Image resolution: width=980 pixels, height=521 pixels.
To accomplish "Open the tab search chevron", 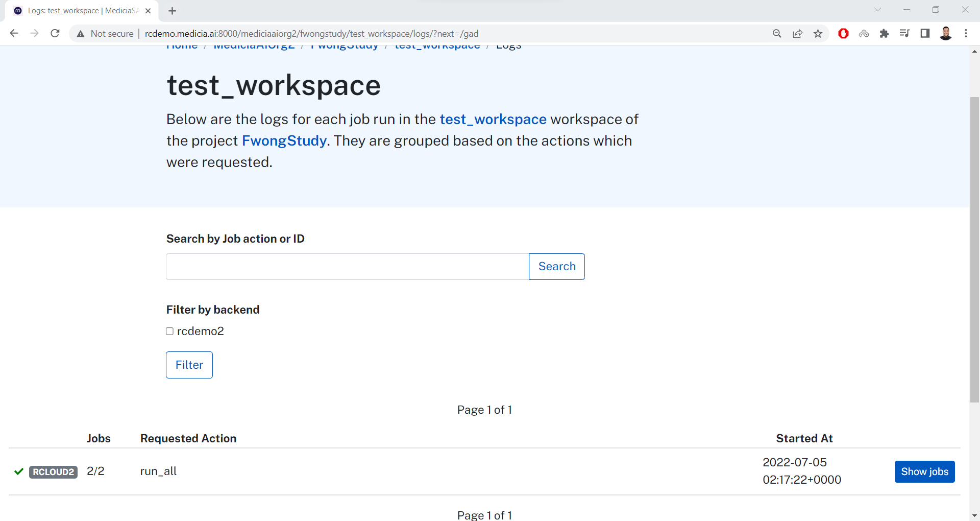I will coord(877,10).
